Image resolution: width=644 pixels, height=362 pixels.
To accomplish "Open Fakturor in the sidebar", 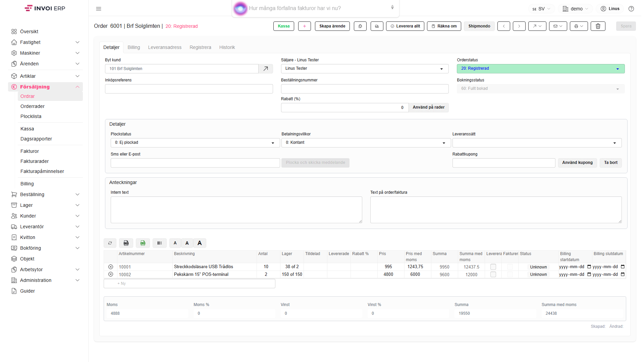I will click(30, 151).
